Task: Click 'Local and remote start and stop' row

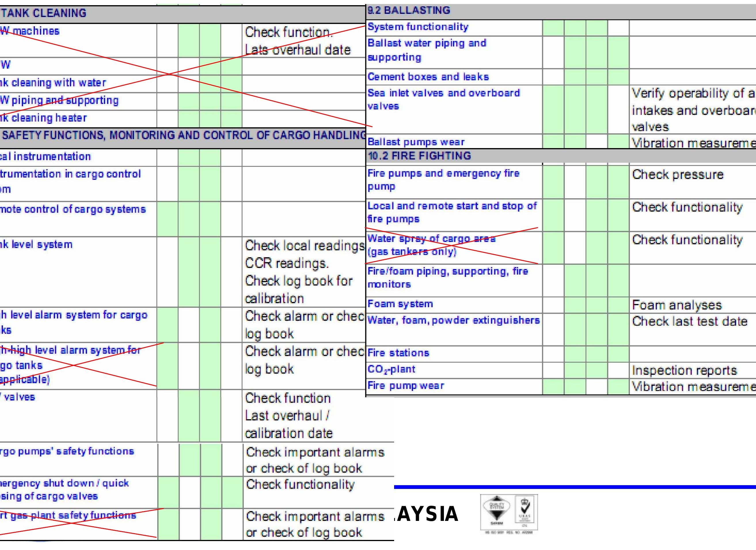Action: 452,212
